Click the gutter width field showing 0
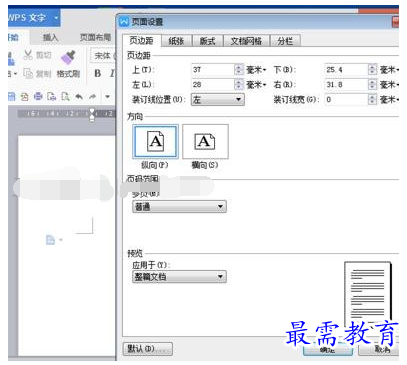 point(346,99)
